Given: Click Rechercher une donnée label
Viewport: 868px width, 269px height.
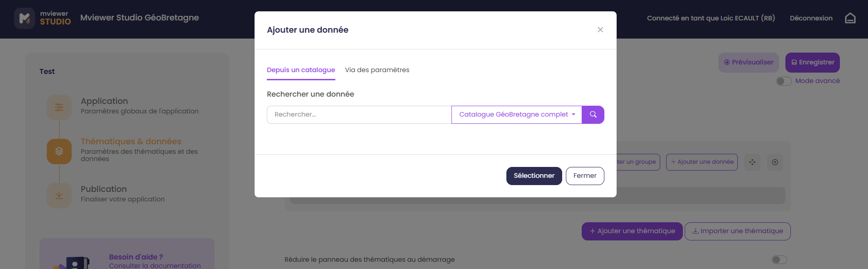Looking at the screenshot, I should click(310, 94).
